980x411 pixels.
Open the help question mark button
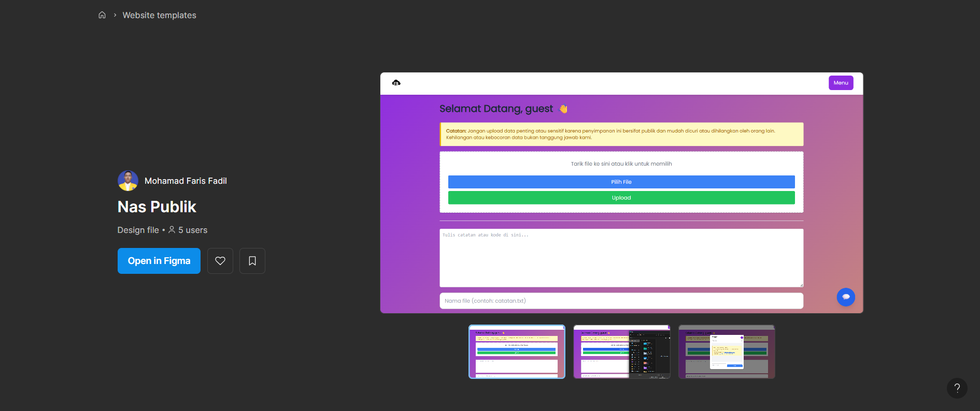point(957,388)
